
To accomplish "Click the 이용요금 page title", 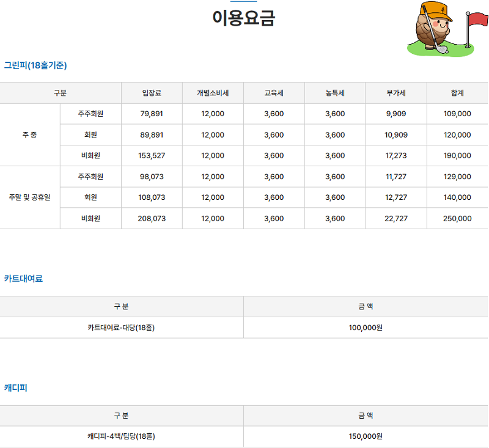I will click(244, 18).
